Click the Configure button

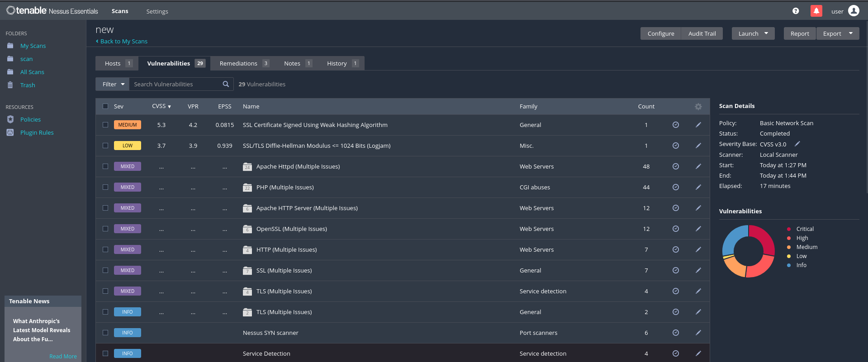click(x=661, y=33)
